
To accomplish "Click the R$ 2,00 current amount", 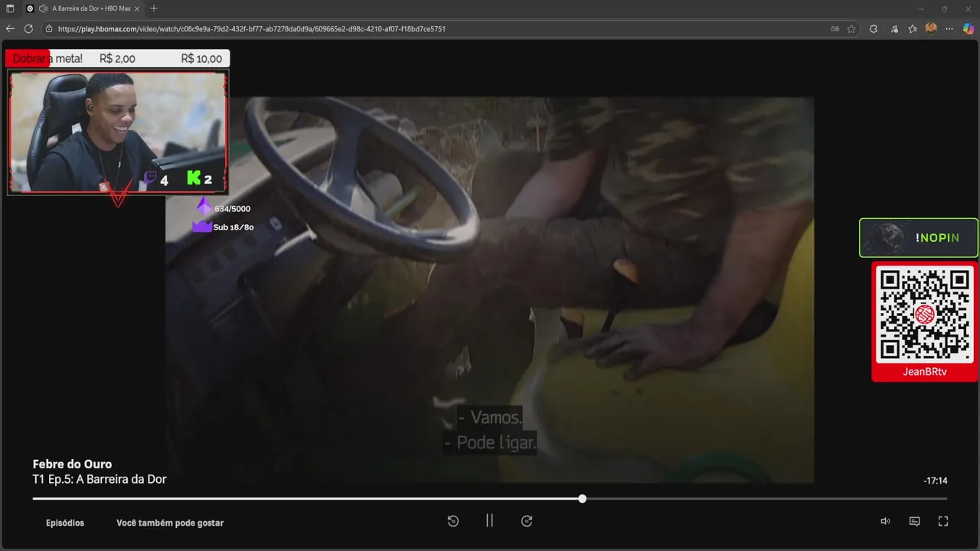I will pyautogui.click(x=117, y=59).
